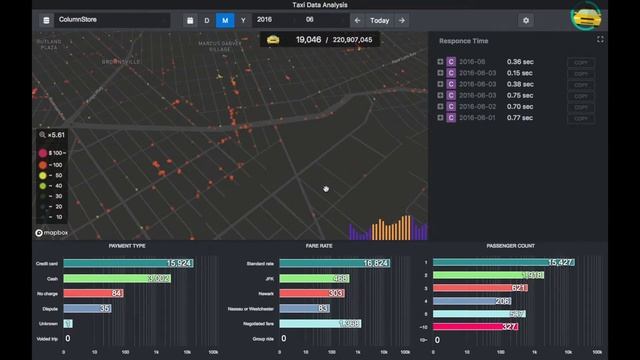Select Nassau or Westchester bar showing 83
Viewport: 640px width, 360px height.
304,308
